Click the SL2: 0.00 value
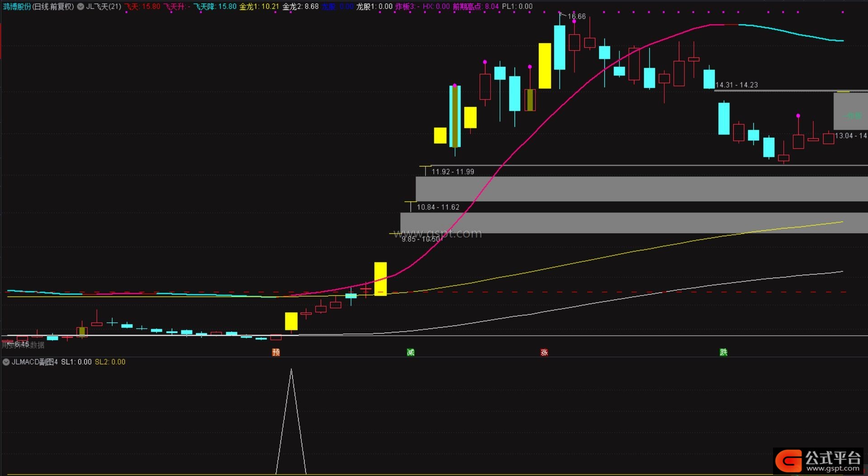Viewport: 868px width, 476px height. coord(110,362)
